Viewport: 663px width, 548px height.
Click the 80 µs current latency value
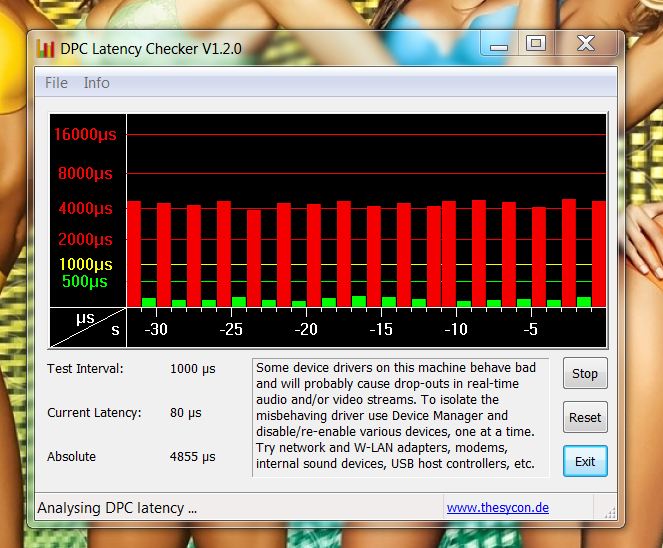pos(186,413)
